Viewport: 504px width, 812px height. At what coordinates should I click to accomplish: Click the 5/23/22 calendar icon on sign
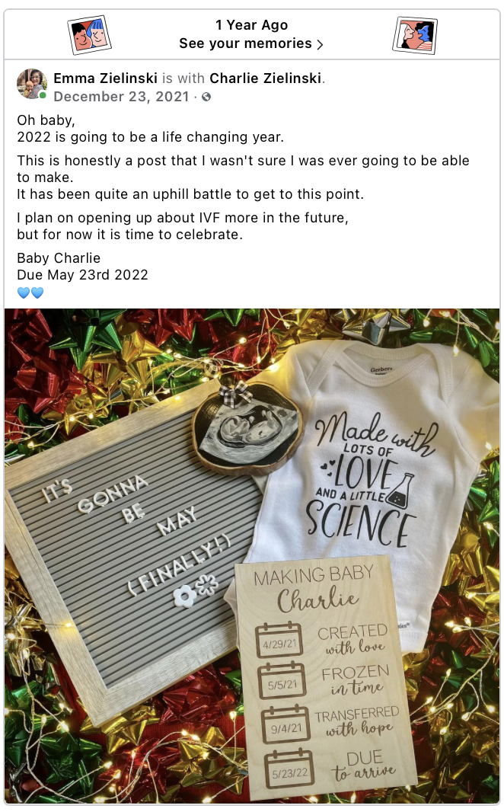(290, 769)
